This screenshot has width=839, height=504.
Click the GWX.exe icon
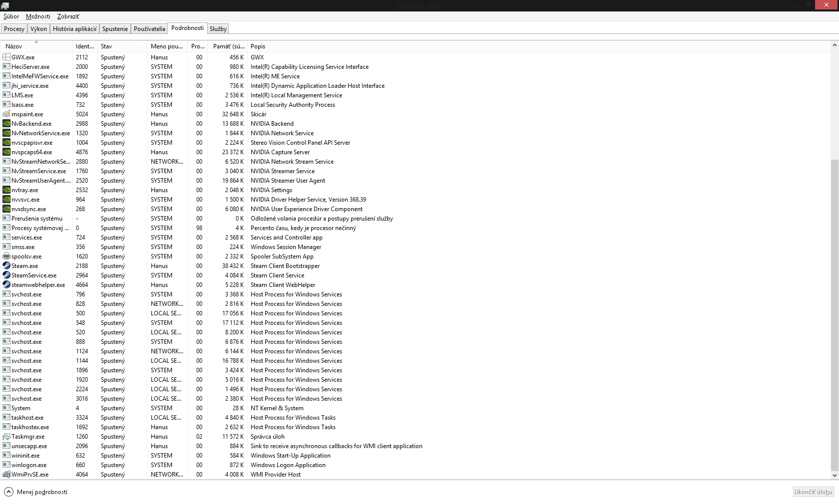pos(6,57)
